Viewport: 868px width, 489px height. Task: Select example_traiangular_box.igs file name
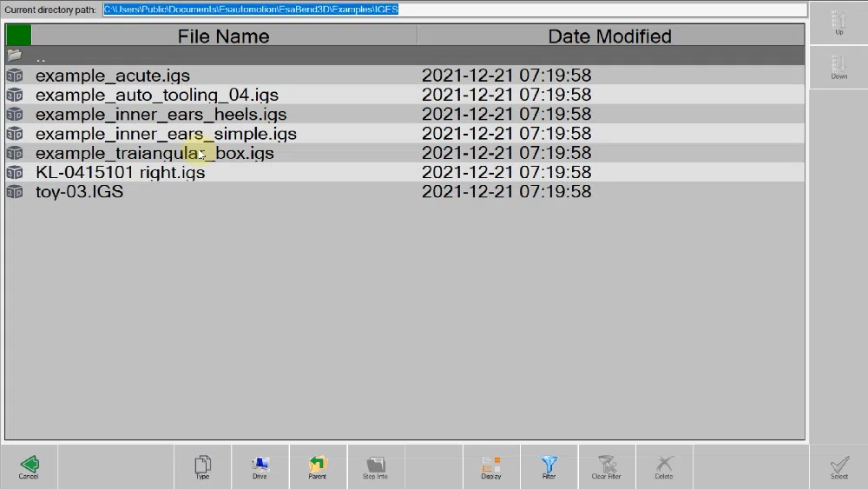[155, 153]
